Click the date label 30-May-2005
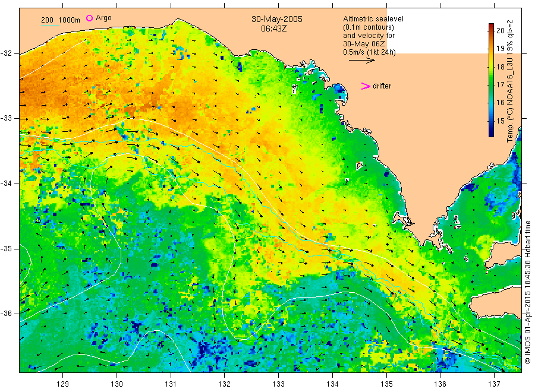 276,19
